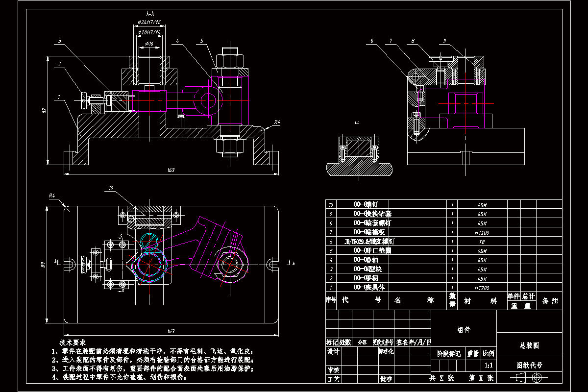This screenshot has height=392, width=588.
Task: Click the '1:1' scale value
Action: point(489,366)
